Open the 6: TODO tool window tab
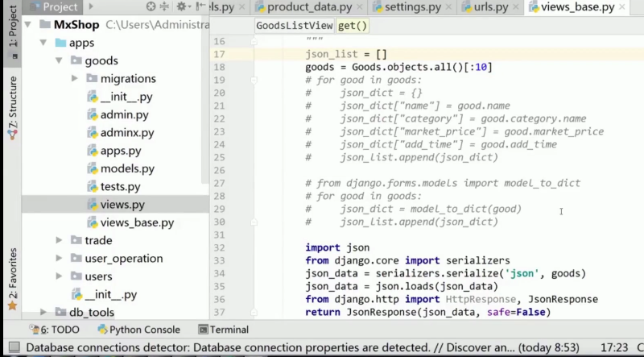The image size is (644, 357). tap(55, 330)
